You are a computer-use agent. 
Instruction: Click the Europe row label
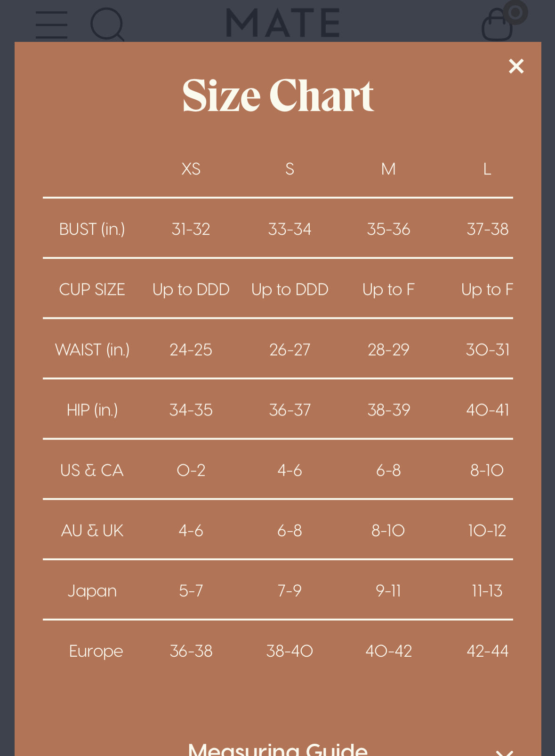[x=96, y=651]
